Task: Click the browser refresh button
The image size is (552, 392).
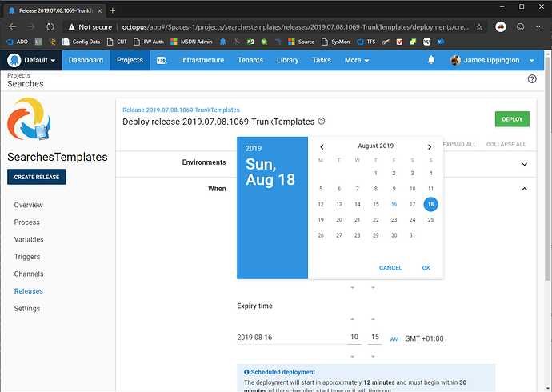Action: (x=50, y=26)
